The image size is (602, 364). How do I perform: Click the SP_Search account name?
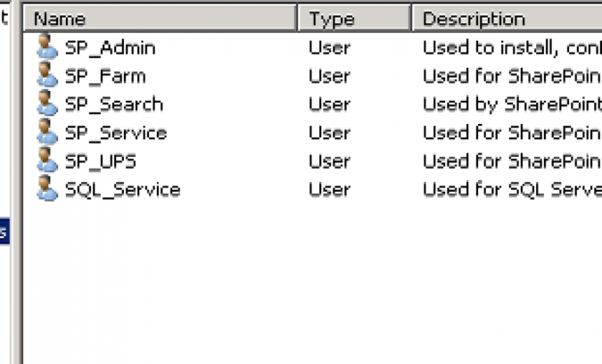pyautogui.click(x=114, y=104)
